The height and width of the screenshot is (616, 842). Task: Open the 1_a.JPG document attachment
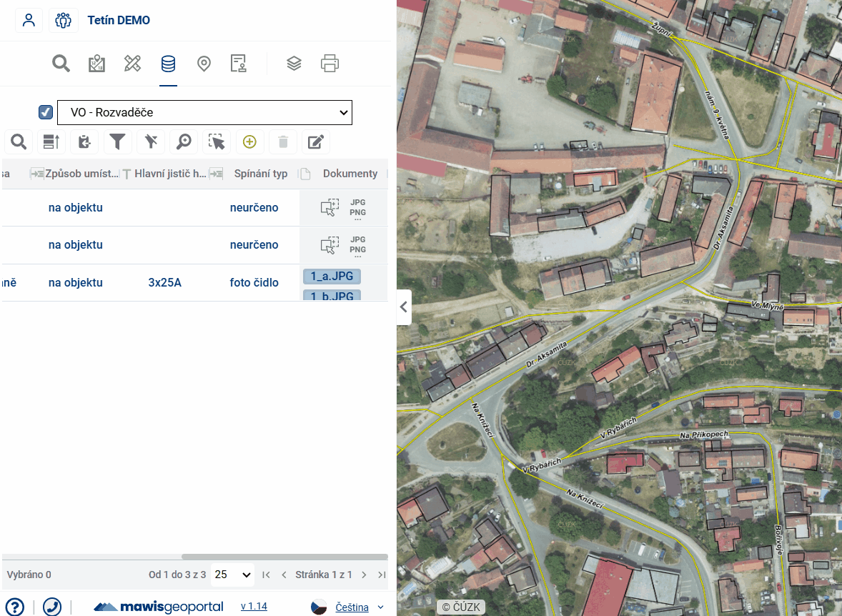click(x=332, y=277)
